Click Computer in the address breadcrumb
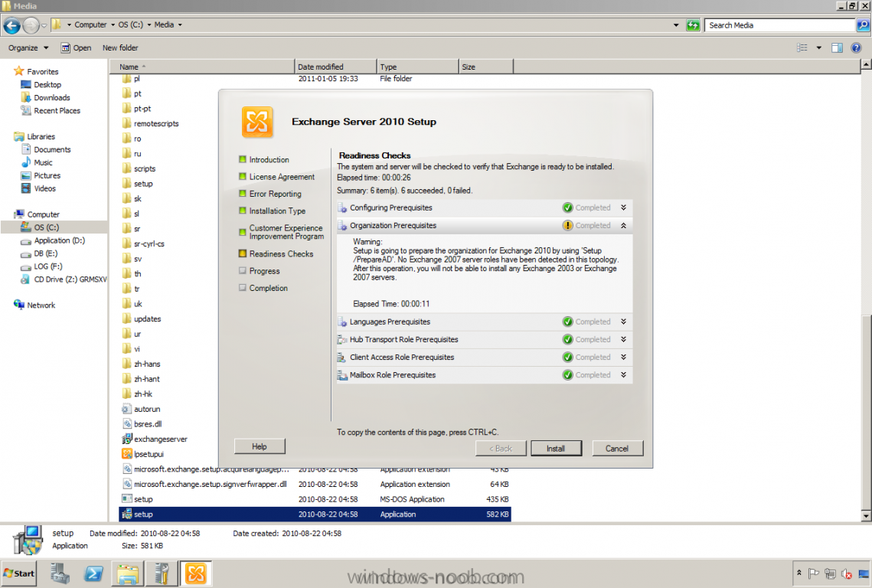This screenshot has height=588, width=872. 90,25
